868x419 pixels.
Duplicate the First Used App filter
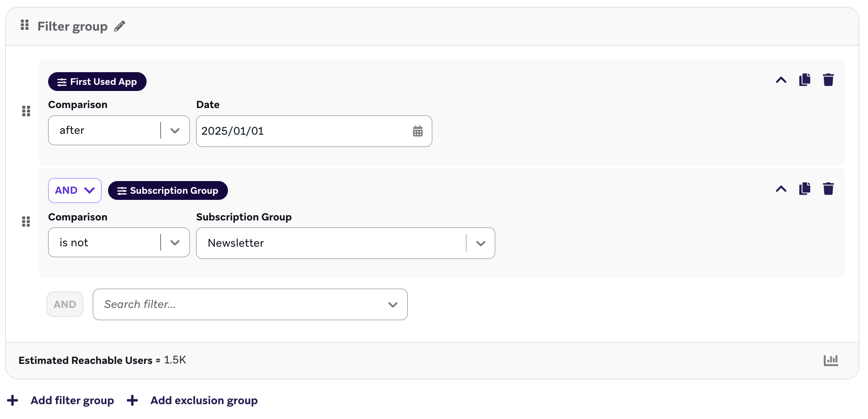pyautogui.click(x=805, y=80)
